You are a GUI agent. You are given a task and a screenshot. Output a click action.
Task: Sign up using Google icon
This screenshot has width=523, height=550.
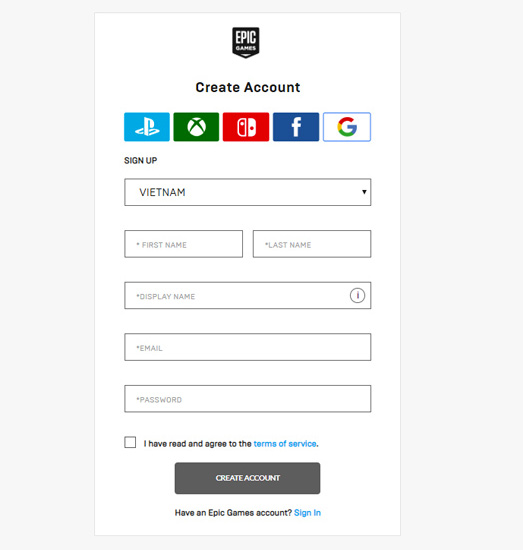click(x=347, y=127)
